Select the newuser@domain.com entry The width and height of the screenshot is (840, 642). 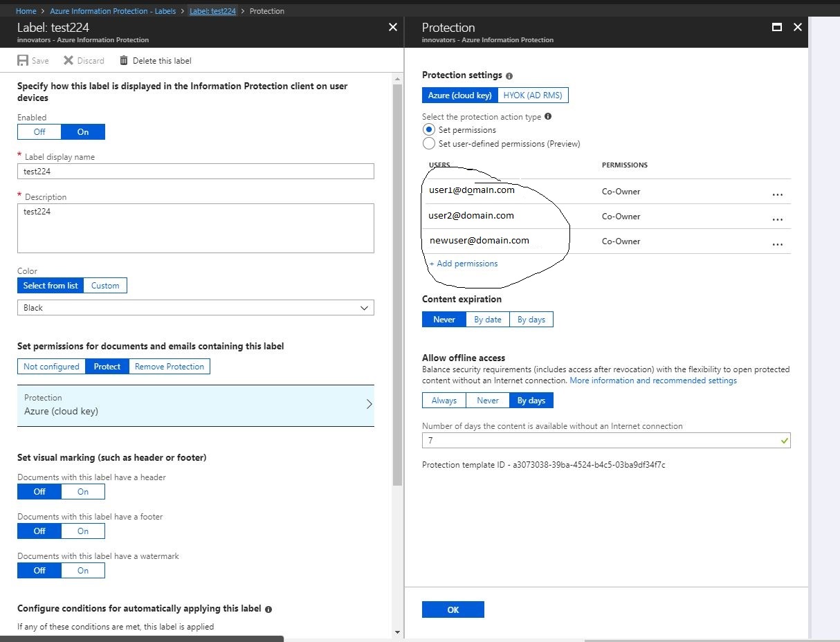(x=480, y=241)
